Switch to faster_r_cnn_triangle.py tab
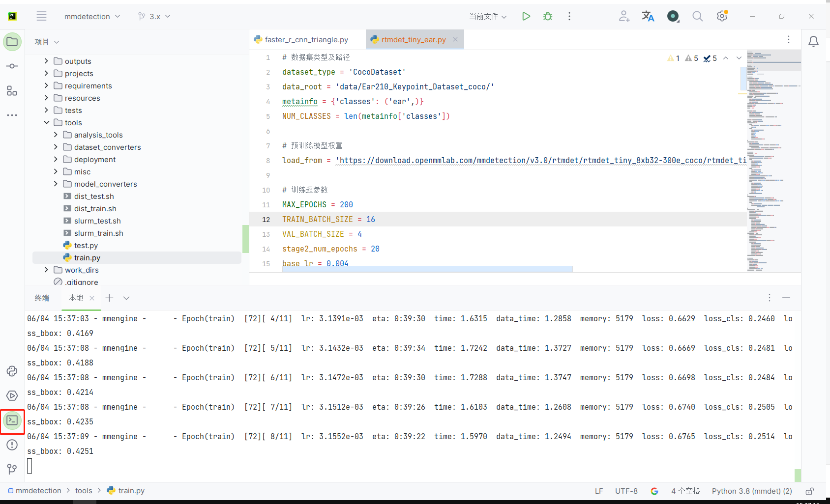Viewport: 830px width, 504px height. (x=306, y=40)
